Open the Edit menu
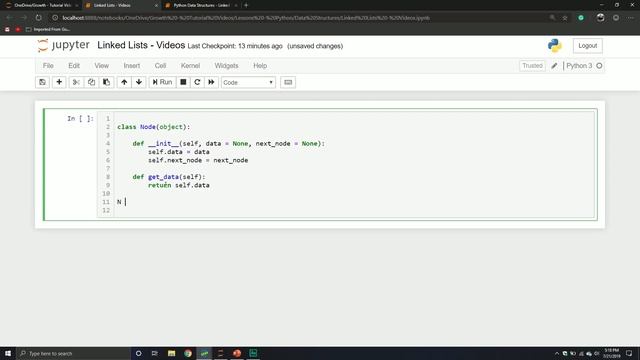Image resolution: width=640 pixels, height=360 pixels. [74, 66]
